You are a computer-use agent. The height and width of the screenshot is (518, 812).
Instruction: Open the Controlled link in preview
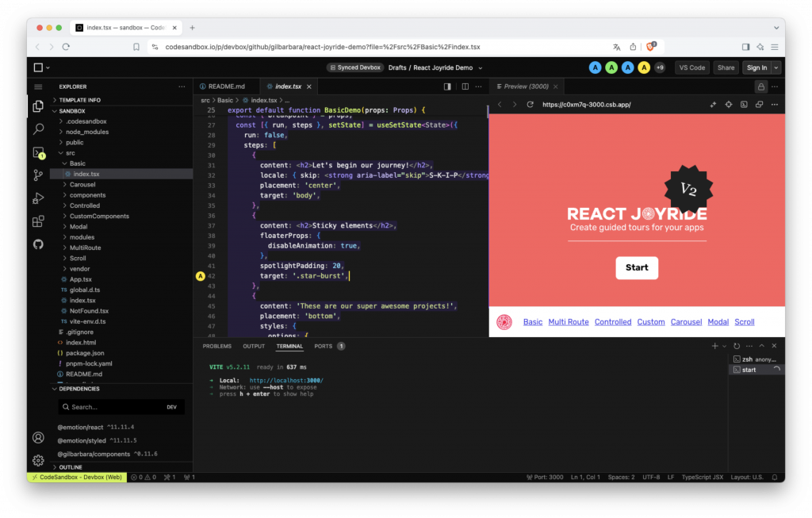(x=613, y=322)
